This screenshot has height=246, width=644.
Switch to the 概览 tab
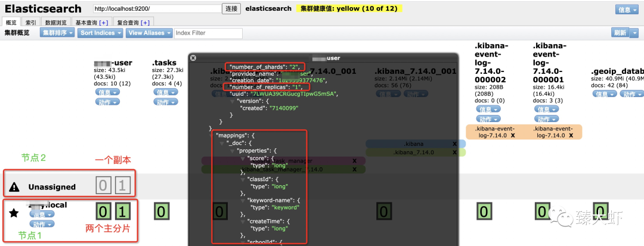(10, 22)
